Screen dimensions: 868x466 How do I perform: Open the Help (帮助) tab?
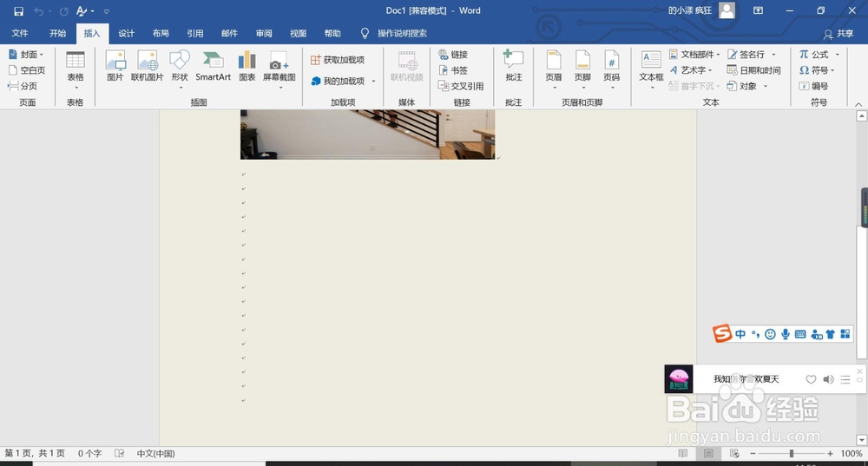click(x=332, y=33)
